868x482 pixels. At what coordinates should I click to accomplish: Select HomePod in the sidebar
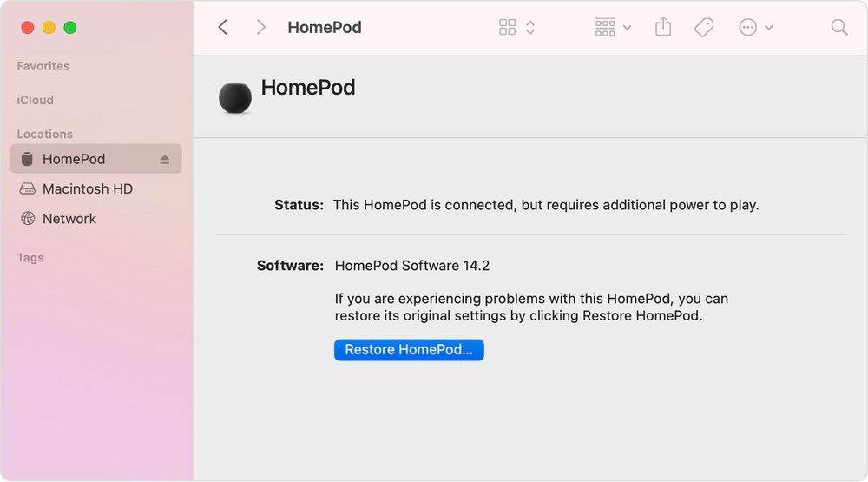click(x=74, y=159)
